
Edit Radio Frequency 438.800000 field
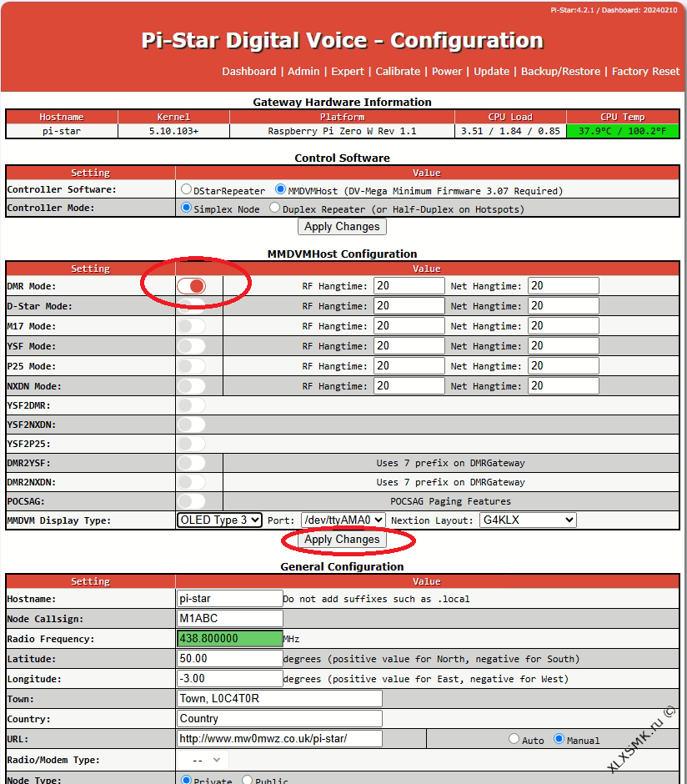230,639
